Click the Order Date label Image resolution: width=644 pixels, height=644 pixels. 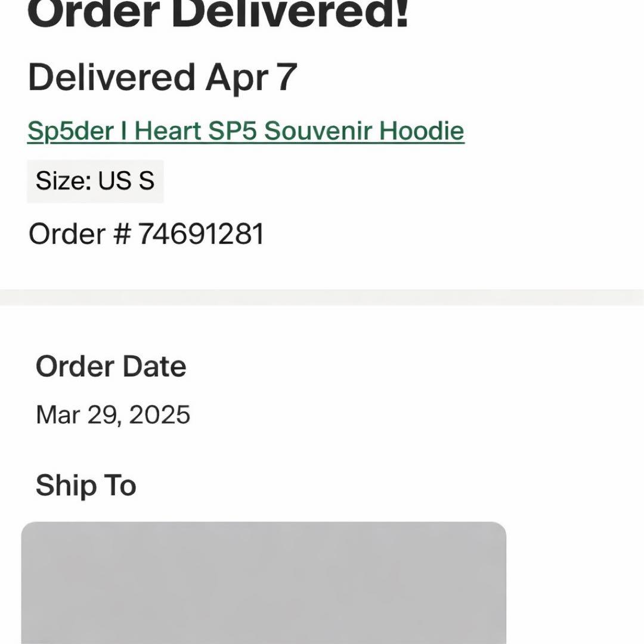point(111,366)
